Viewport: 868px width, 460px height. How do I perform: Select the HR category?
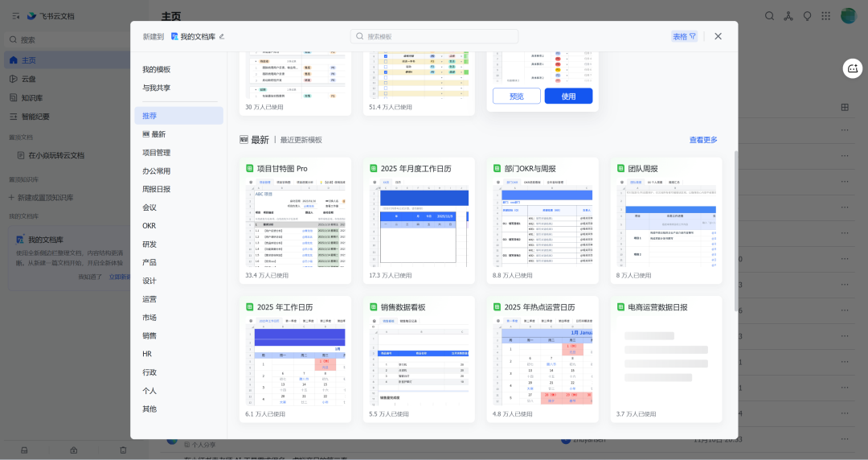pos(178,354)
